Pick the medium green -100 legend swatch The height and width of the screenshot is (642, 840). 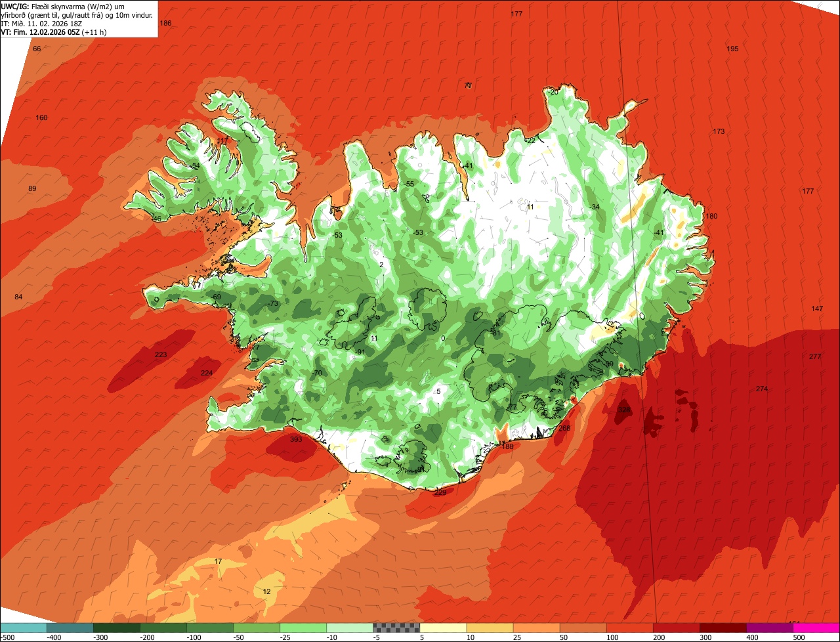210,628
